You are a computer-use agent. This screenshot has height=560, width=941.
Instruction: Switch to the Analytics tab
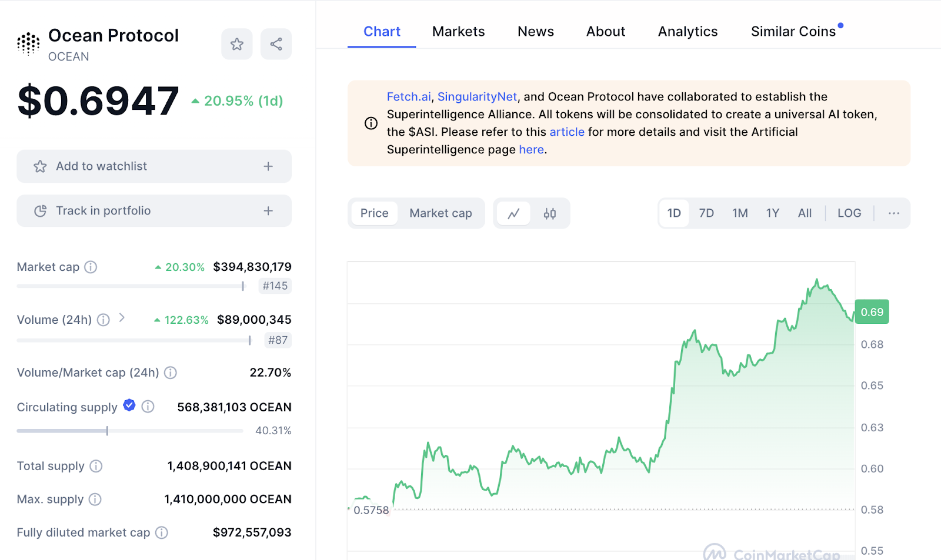pos(688,32)
